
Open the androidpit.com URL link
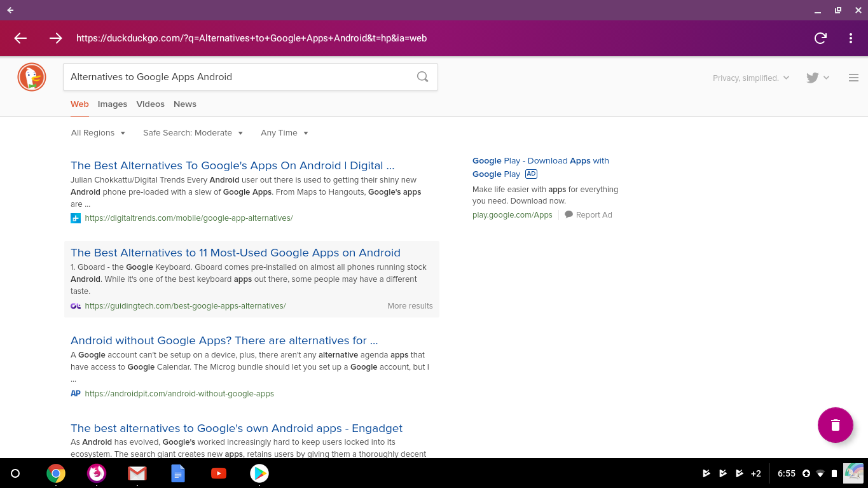[x=179, y=394]
